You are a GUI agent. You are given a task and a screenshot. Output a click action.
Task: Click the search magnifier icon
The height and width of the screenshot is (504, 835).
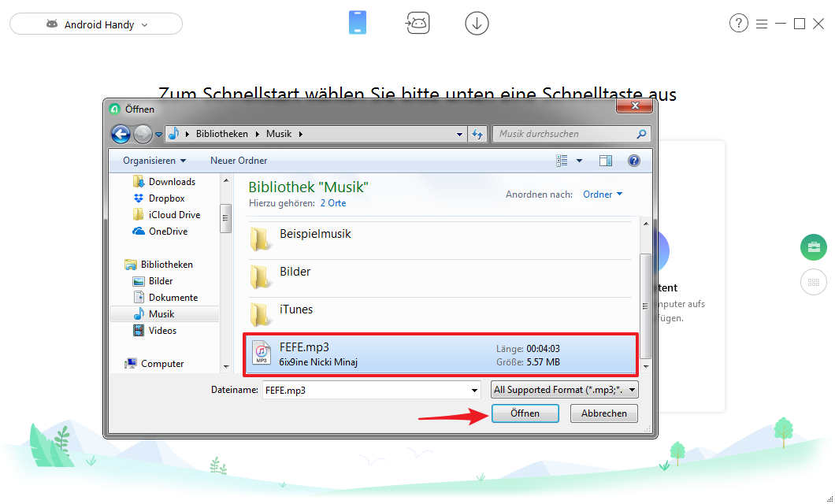[x=641, y=134]
